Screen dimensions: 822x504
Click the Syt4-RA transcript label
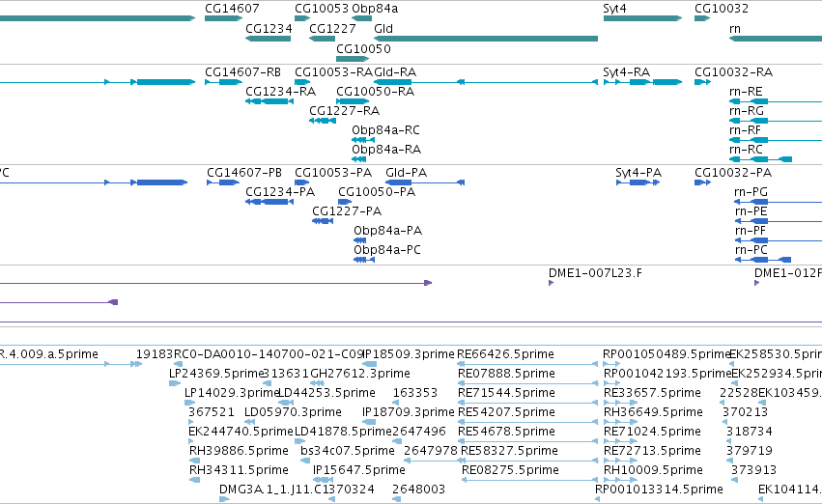[627, 72]
